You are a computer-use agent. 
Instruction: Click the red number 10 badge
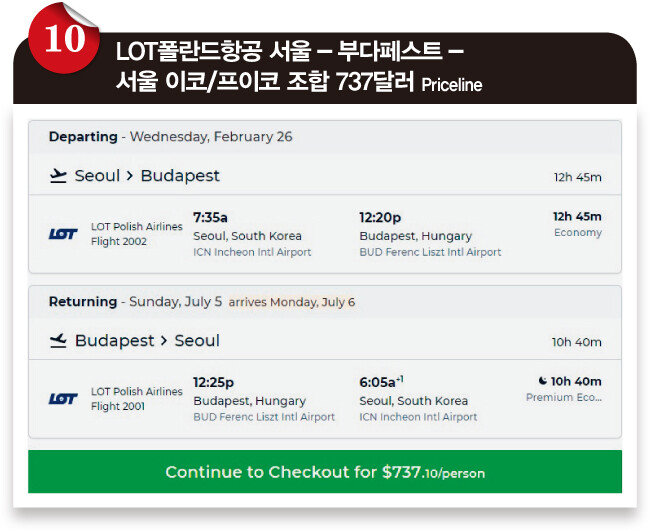tap(64, 39)
